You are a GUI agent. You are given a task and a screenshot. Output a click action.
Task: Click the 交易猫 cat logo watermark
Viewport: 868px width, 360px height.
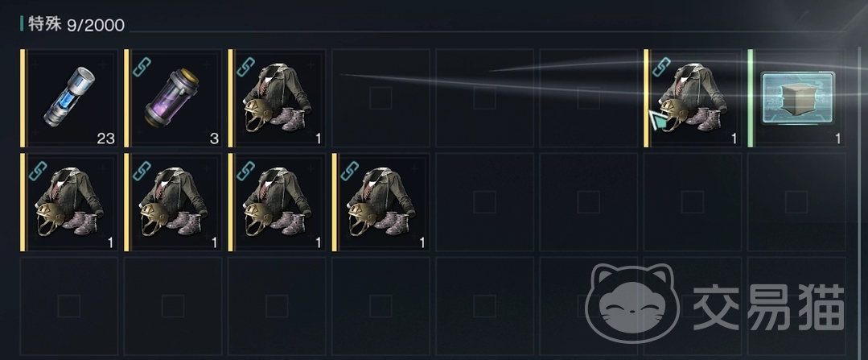tap(633, 303)
